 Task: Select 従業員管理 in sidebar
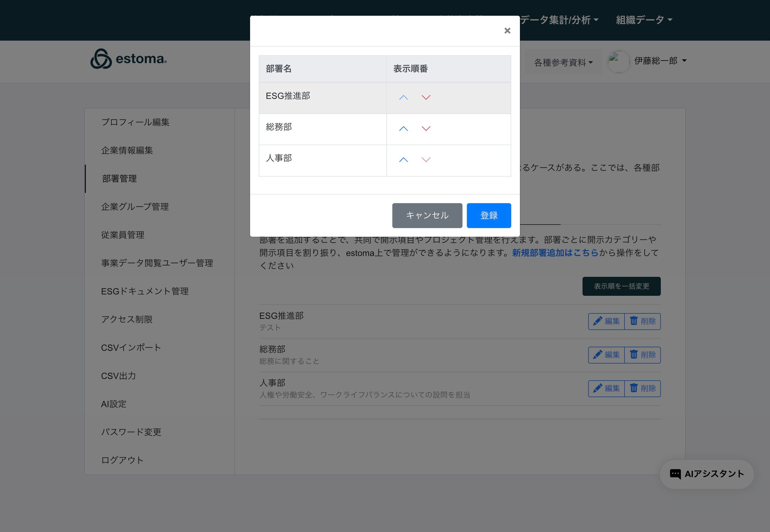point(123,235)
